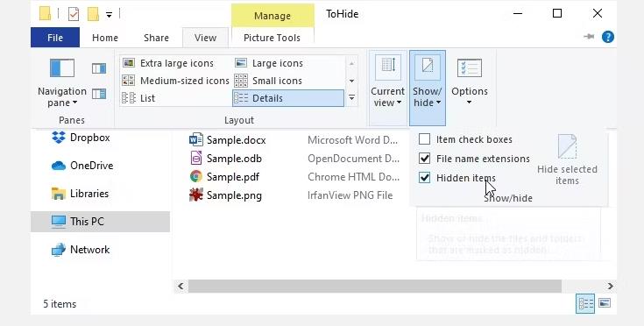Toggle the Preview pane icon
This screenshot has height=326, width=644.
(x=98, y=68)
